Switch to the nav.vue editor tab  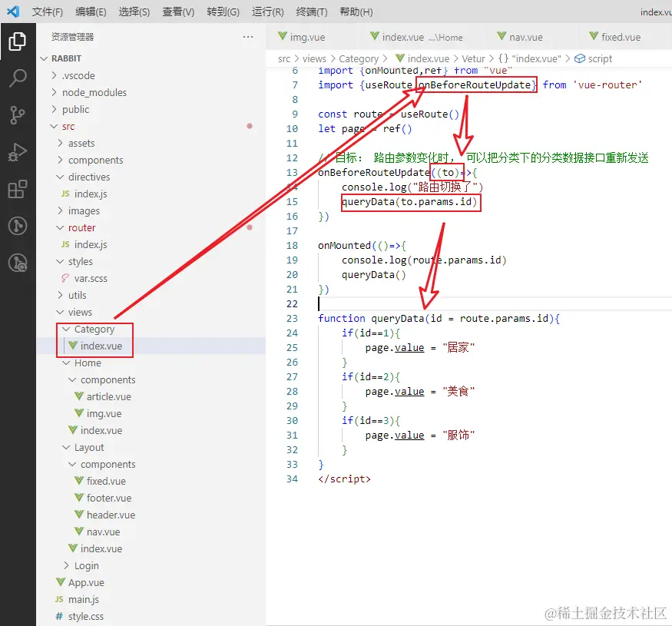(530, 37)
